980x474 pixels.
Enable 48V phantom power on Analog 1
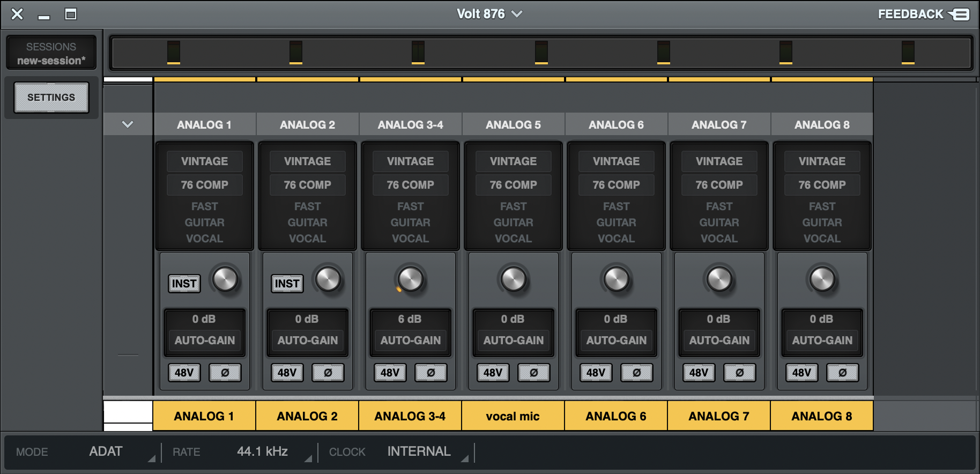tap(184, 373)
